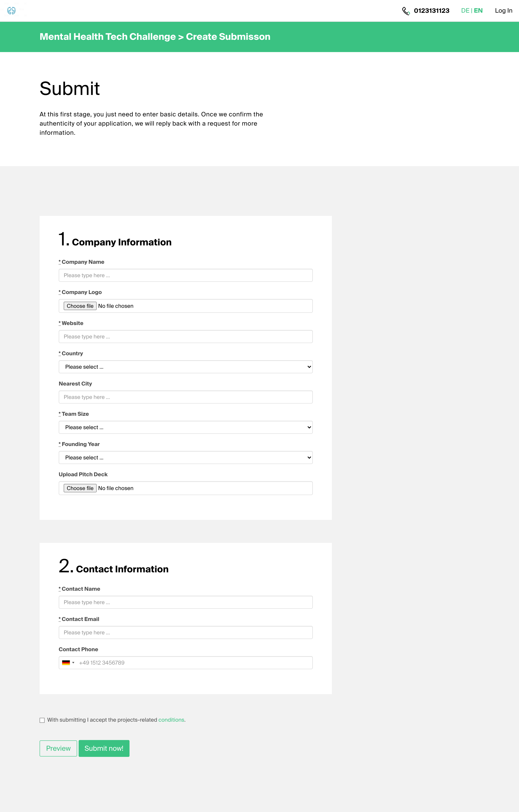Open the conditions link

click(171, 720)
